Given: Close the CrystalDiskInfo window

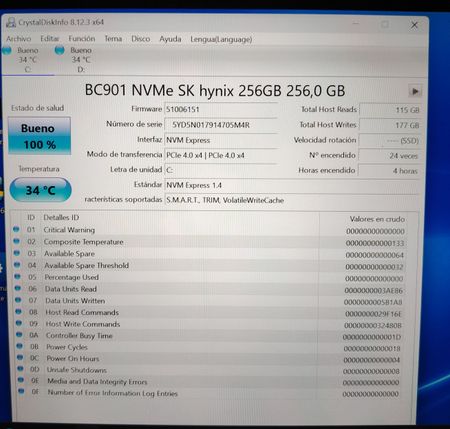Looking at the screenshot, I should pos(414,25).
